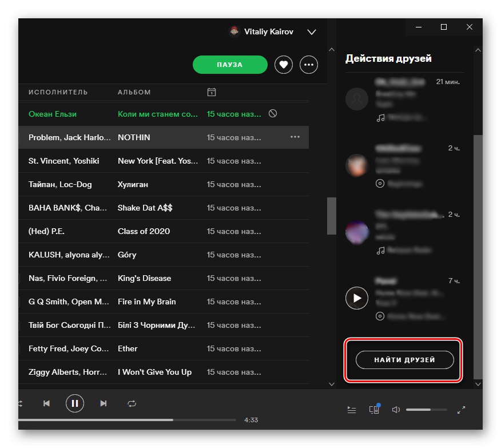
Task: Open the friend avatar active 21 мин. ago
Action: pos(356,99)
